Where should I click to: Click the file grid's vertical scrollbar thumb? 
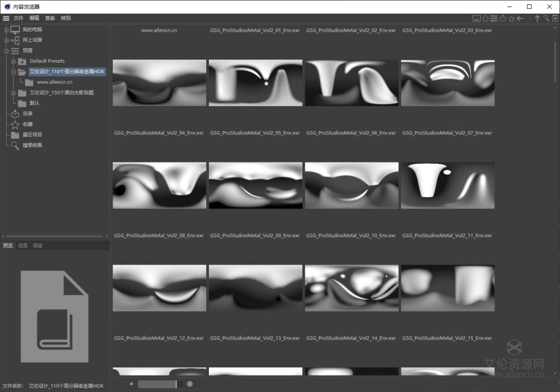[x=555, y=61]
